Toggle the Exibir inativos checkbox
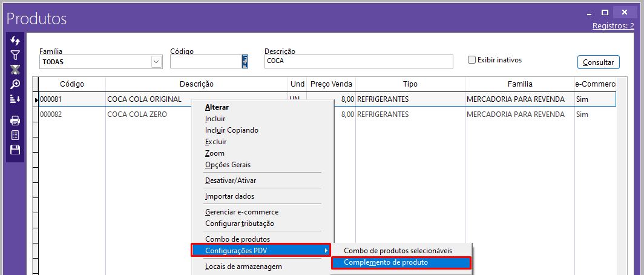 pyautogui.click(x=472, y=60)
